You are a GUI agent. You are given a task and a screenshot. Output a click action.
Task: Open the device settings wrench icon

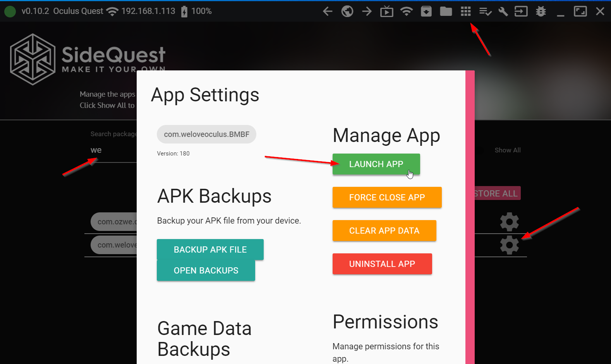point(503,11)
